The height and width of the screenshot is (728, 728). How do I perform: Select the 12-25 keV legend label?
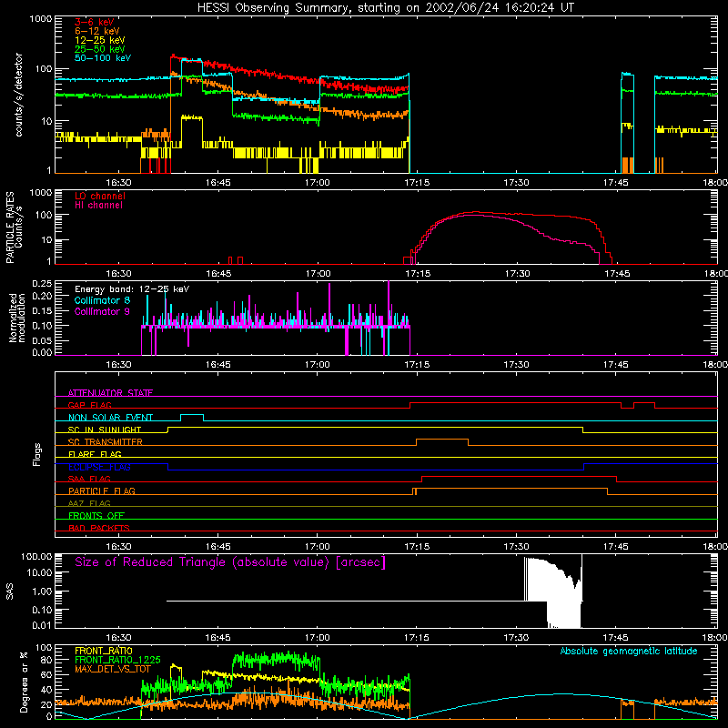tap(100, 40)
